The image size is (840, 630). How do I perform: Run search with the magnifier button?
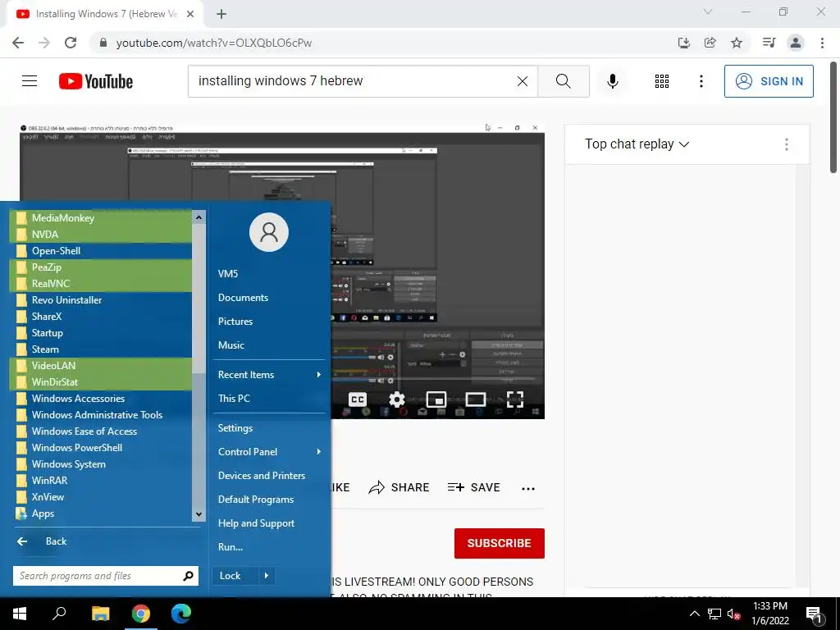(x=563, y=81)
